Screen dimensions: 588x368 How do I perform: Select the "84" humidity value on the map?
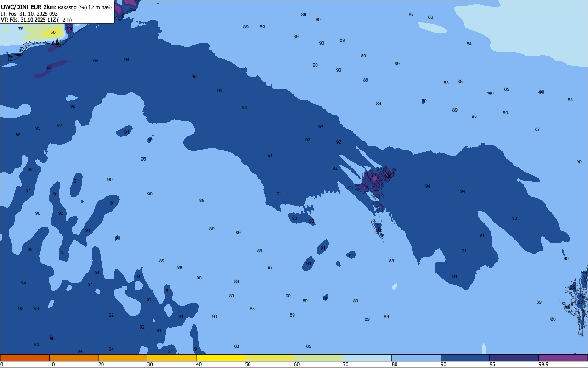point(469,44)
